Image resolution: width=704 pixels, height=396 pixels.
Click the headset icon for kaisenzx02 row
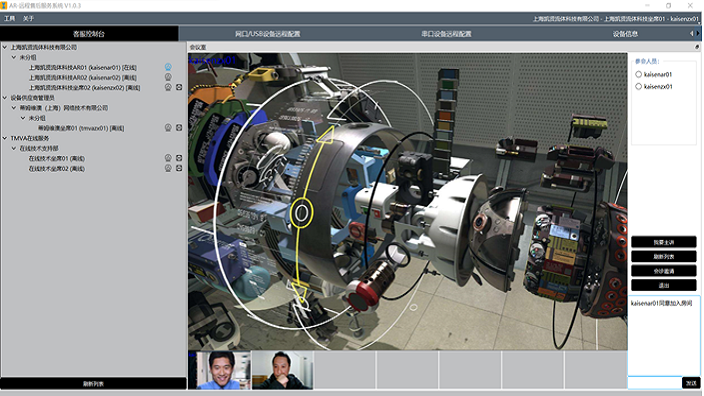click(168, 87)
